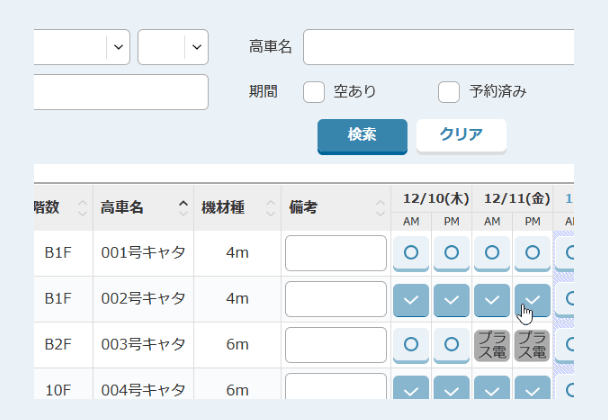Tick the 予約済み checkbox

(449, 92)
